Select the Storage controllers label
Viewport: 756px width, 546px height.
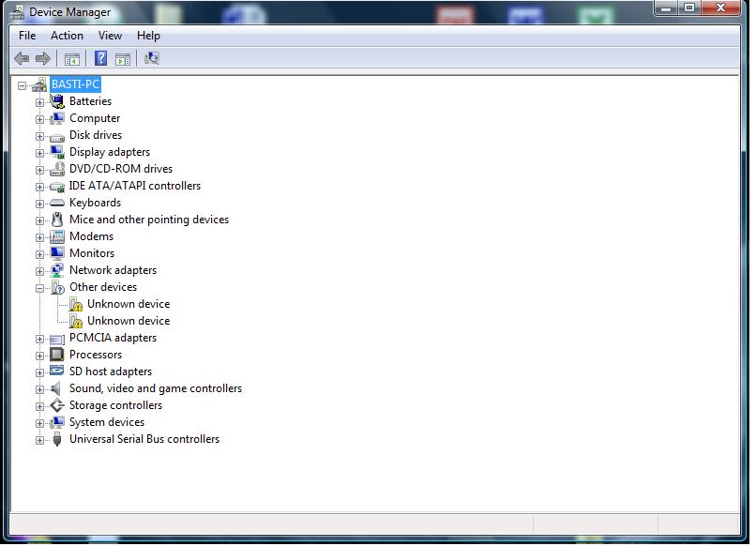point(115,405)
